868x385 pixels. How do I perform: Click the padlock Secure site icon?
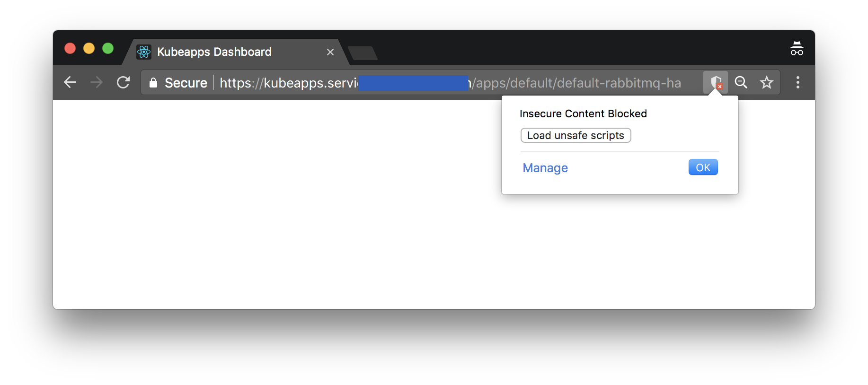click(153, 82)
